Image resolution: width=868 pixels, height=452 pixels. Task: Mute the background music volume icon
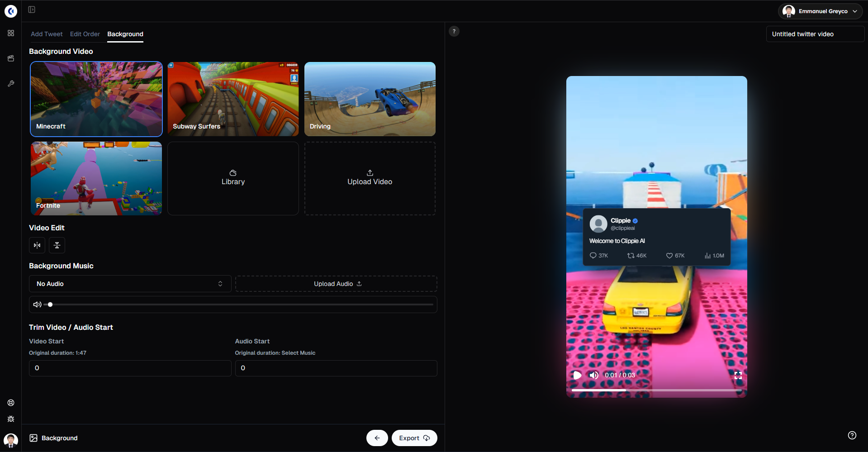[x=37, y=305]
